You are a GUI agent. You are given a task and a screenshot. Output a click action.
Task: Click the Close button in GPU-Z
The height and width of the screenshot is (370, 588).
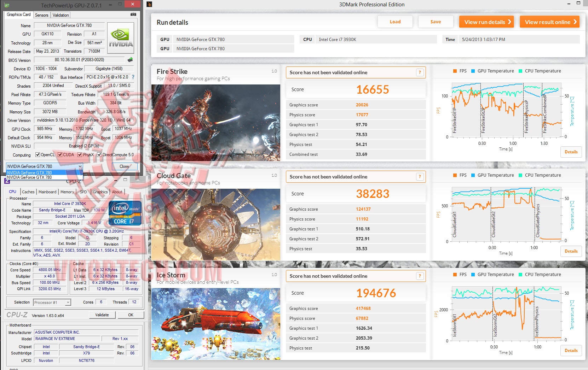[x=124, y=166]
